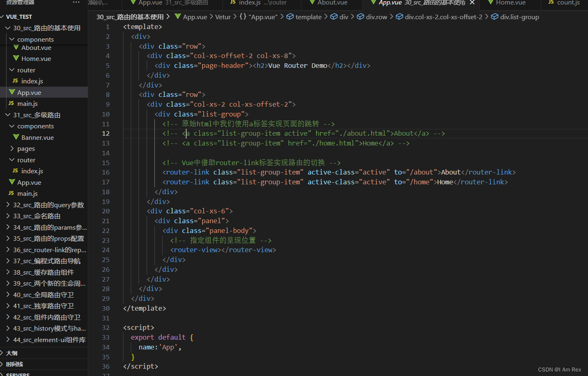Collapse the 30_src_路由的基本使用 folder

click(x=8, y=28)
